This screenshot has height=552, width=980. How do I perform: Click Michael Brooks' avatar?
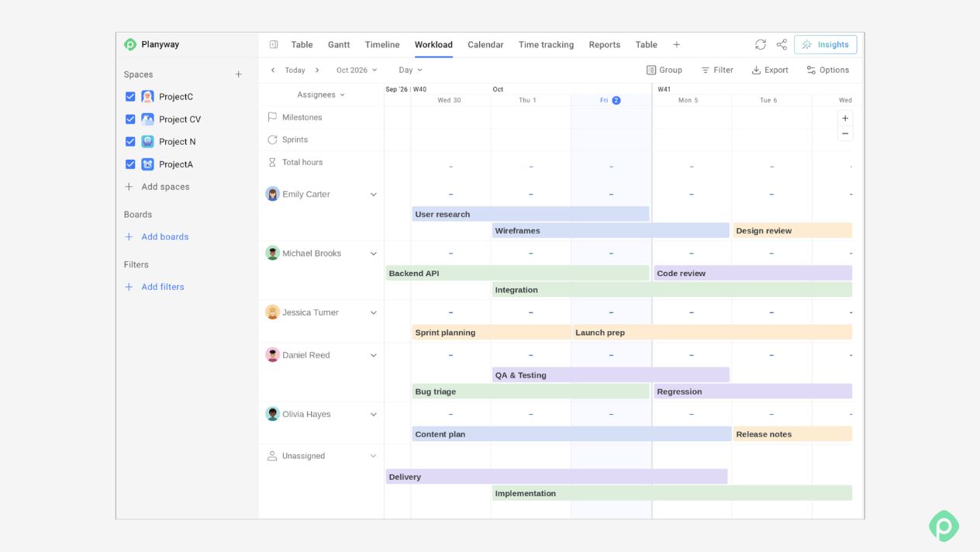pos(272,253)
